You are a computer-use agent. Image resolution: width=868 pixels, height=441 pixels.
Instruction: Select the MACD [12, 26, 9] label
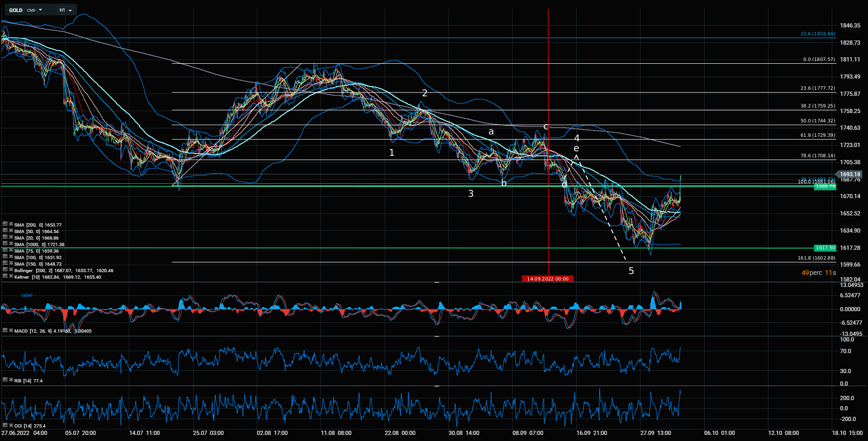pos(53,331)
